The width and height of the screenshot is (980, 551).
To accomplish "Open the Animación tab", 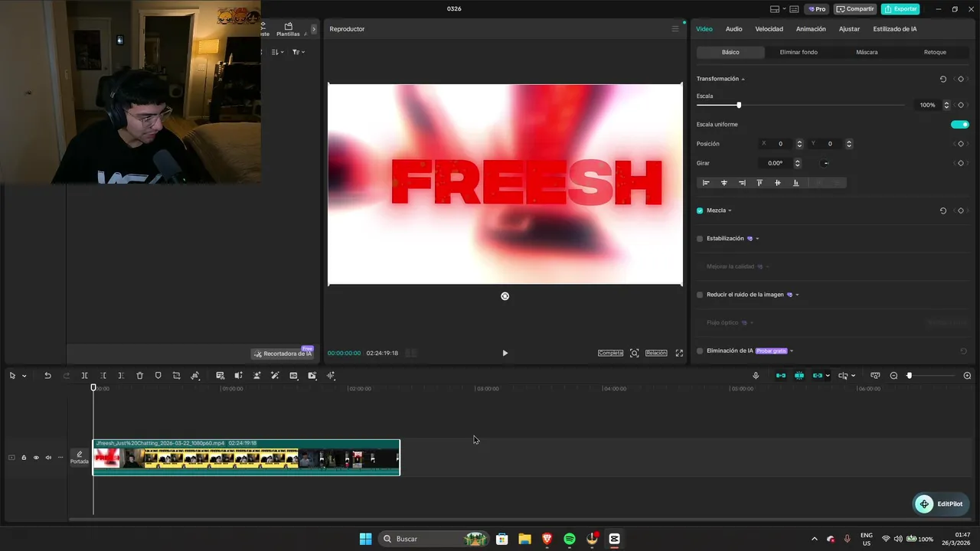I will (811, 29).
